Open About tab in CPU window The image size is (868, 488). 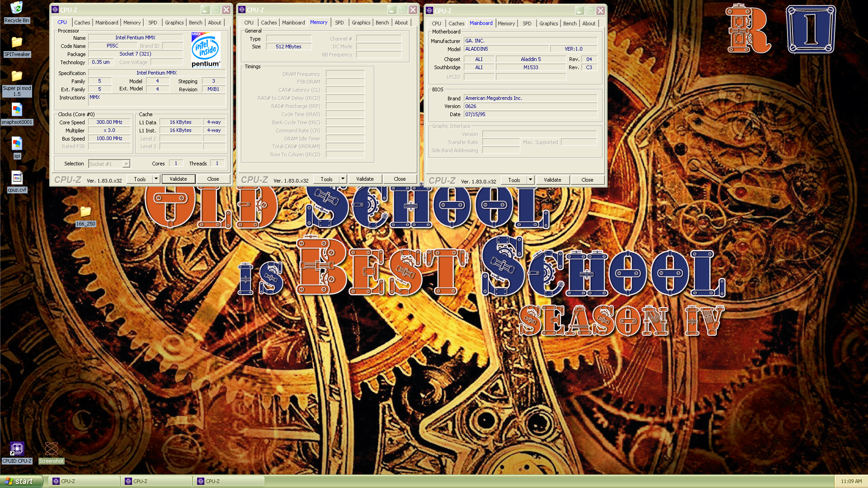215,23
